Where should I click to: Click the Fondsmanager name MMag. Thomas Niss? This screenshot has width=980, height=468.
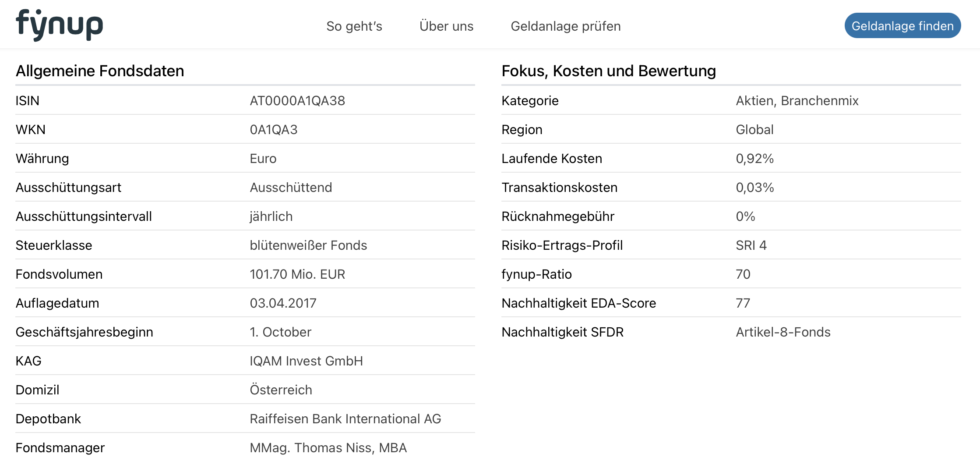pyautogui.click(x=328, y=448)
